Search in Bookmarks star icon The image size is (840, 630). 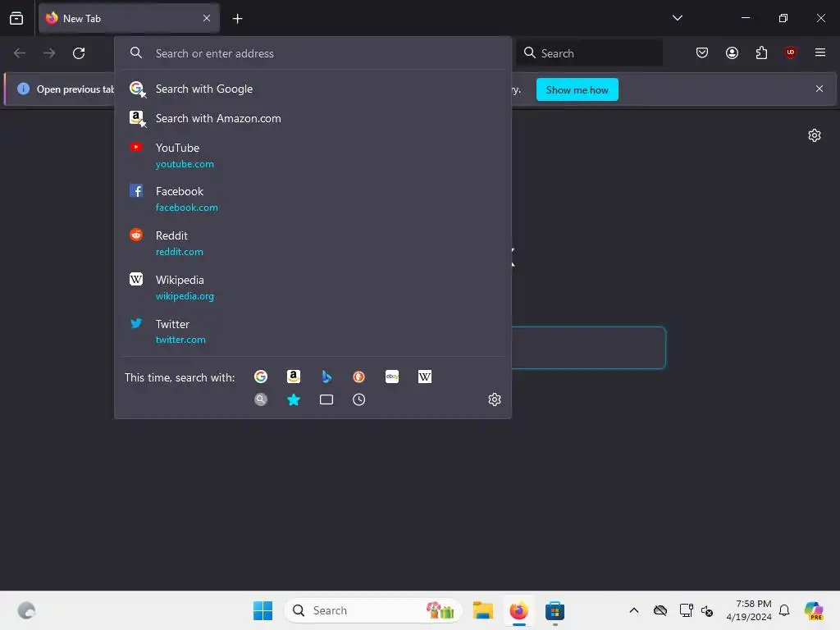(x=294, y=399)
